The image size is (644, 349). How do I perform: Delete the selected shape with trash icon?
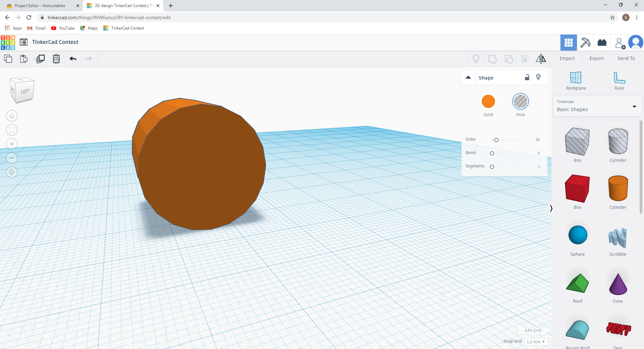[56, 59]
